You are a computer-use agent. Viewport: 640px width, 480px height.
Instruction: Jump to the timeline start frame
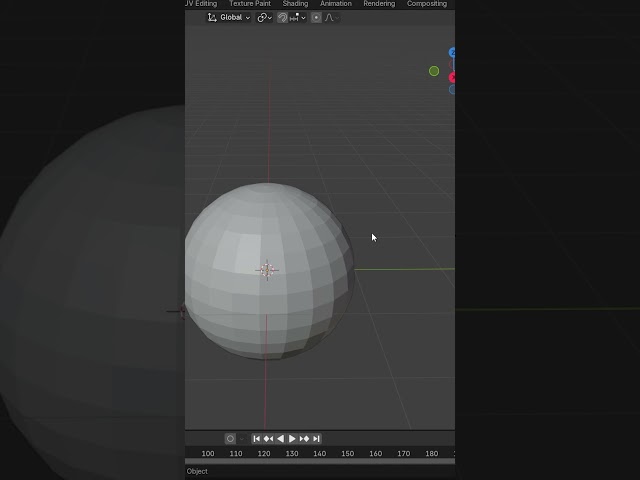tap(256, 439)
